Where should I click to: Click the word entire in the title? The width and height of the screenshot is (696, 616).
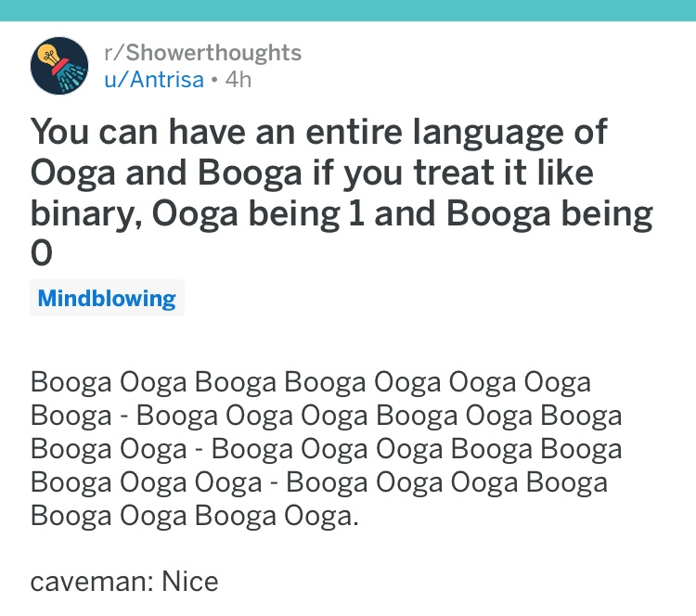click(x=354, y=133)
